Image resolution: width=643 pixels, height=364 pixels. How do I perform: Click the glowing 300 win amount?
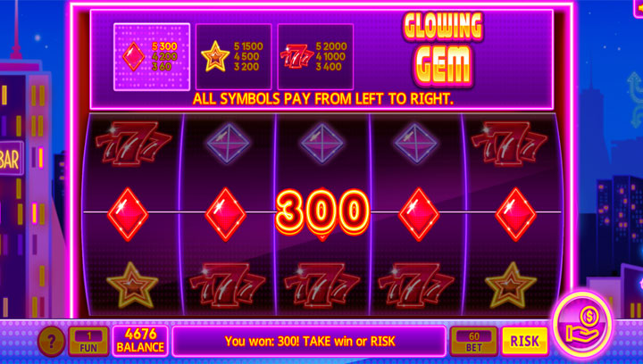coord(322,213)
